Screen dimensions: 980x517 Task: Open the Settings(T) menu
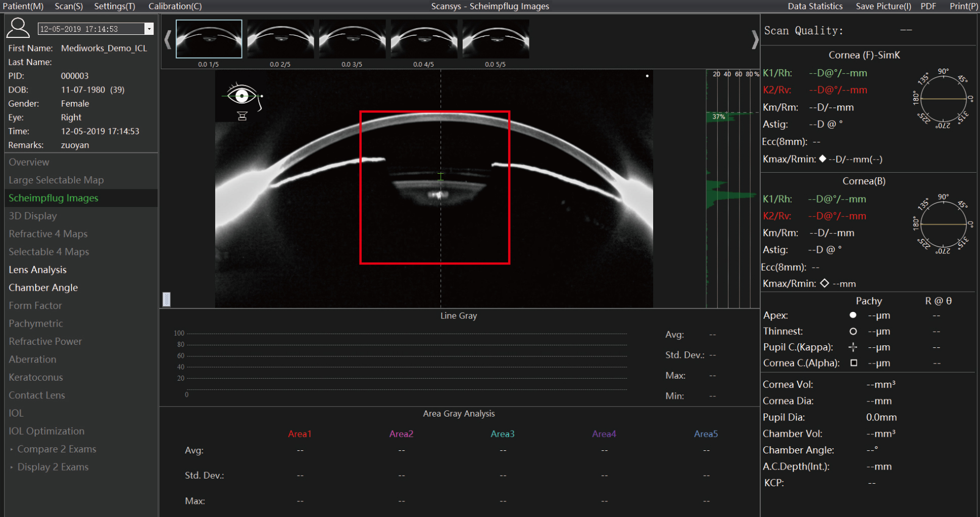coord(115,6)
